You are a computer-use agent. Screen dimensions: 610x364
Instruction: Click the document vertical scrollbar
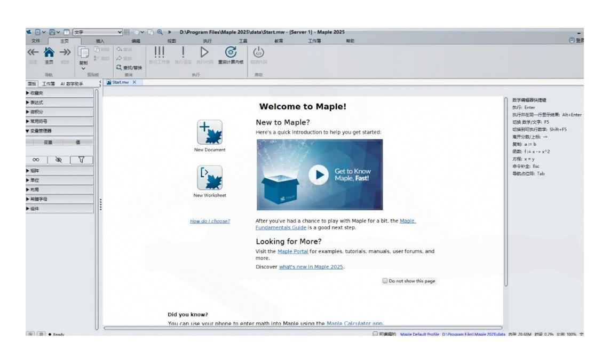tap(506, 193)
